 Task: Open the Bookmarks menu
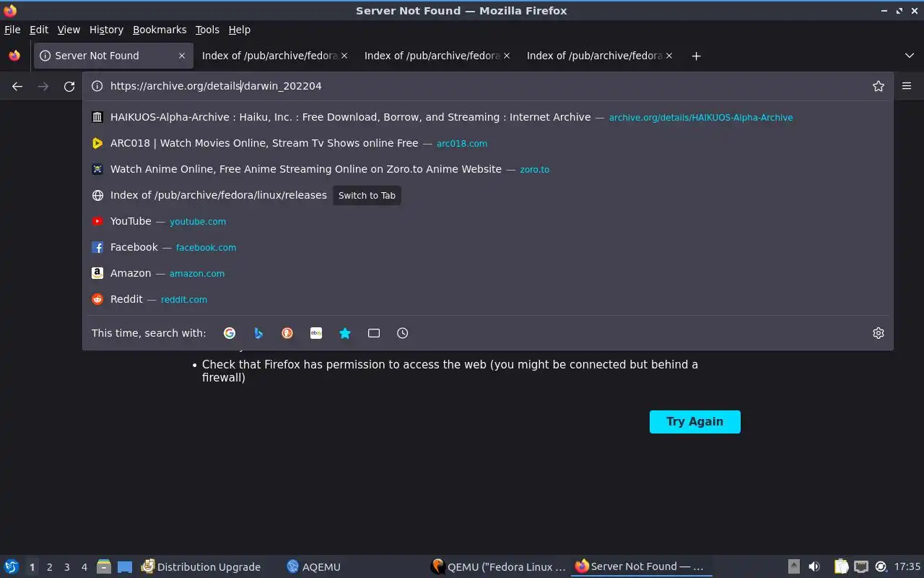pos(160,30)
